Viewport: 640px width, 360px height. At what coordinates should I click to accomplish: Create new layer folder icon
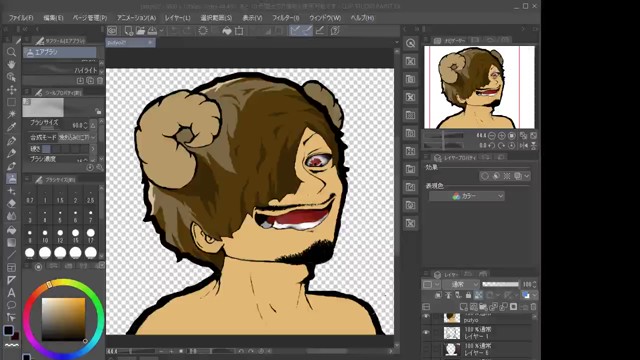pyautogui.click(x=483, y=307)
